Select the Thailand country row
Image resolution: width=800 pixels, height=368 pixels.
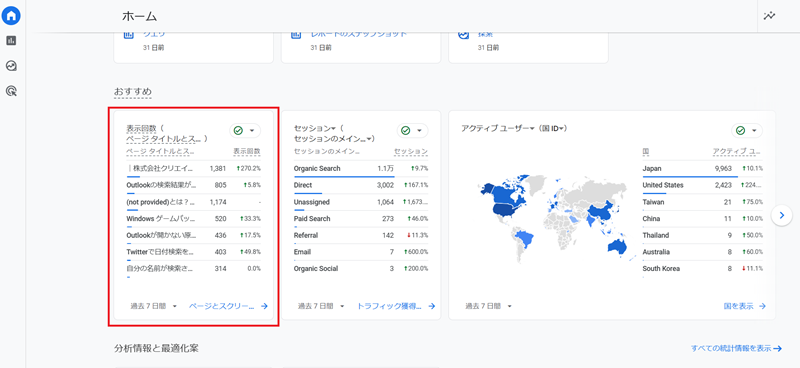(x=703, y=236)
